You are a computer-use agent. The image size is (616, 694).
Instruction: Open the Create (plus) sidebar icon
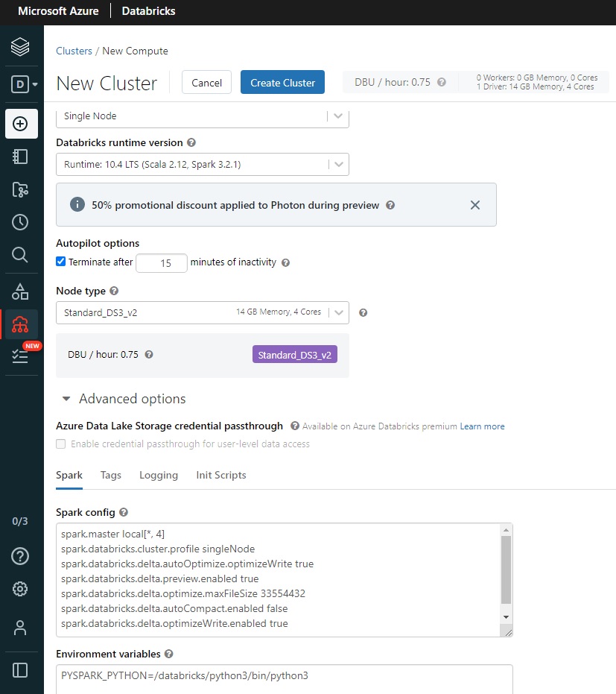(x=21, y=124)
